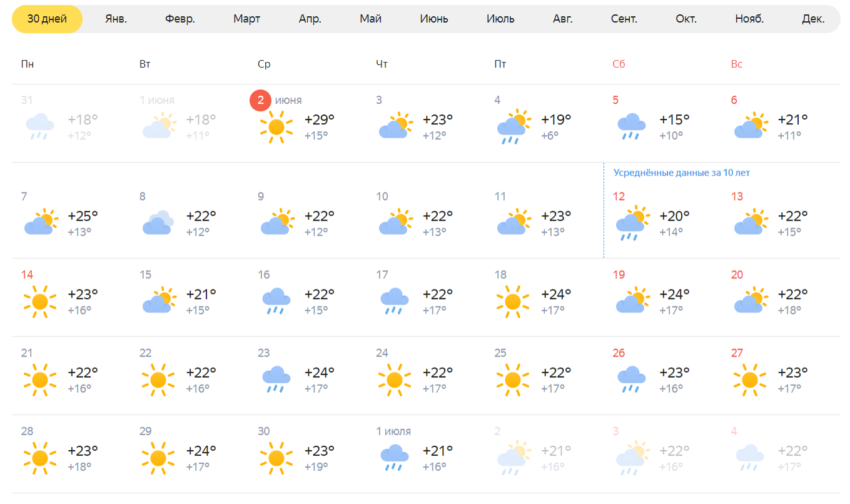Click the sun icon for June 14
Viewport: 850px width, 504px height.
point(39,301)
